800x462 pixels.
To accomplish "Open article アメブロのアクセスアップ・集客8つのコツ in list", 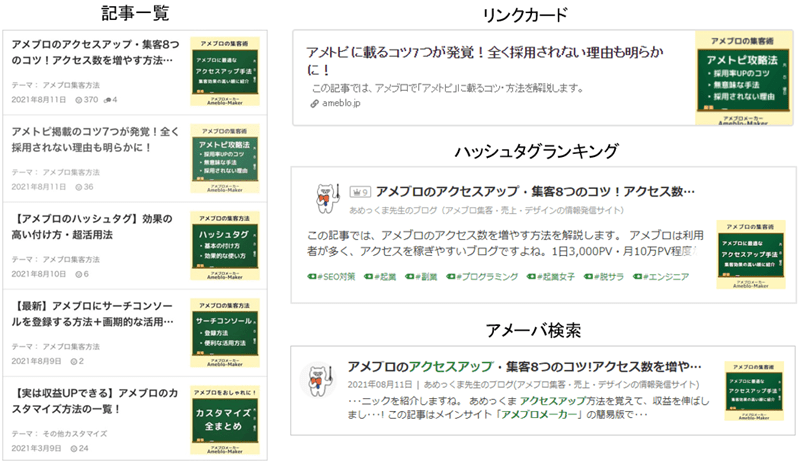I will pos(95,52).
